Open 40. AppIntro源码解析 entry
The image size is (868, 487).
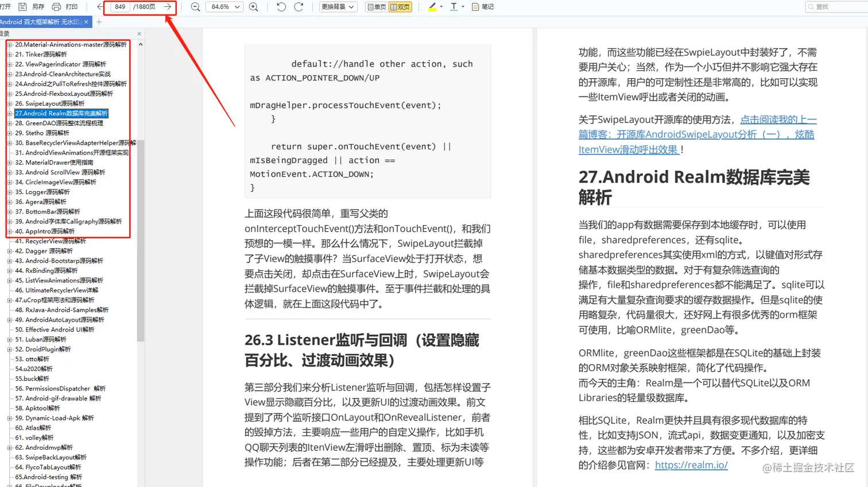[x=45, y=231]
